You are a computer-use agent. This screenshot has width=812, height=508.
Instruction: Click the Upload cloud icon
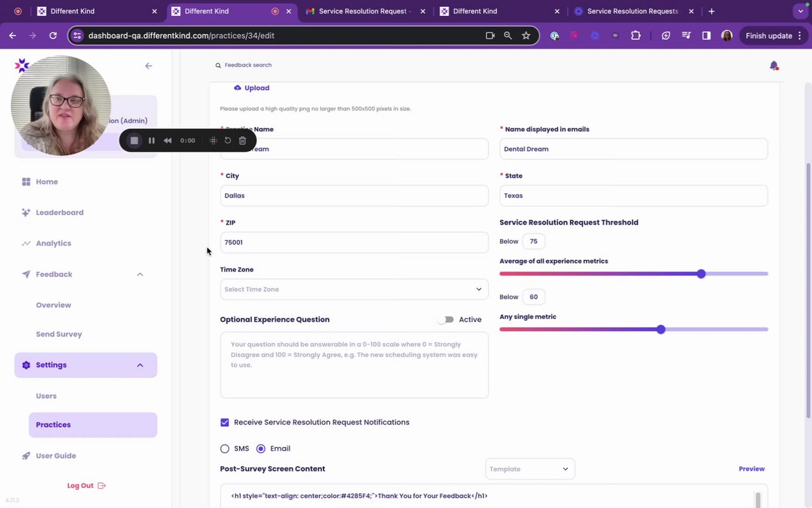coord(237,88)
